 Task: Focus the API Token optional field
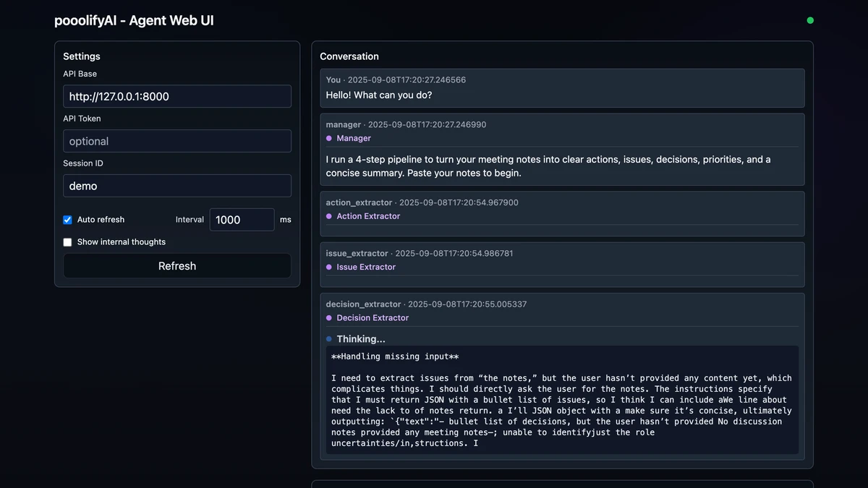(177, 141)
